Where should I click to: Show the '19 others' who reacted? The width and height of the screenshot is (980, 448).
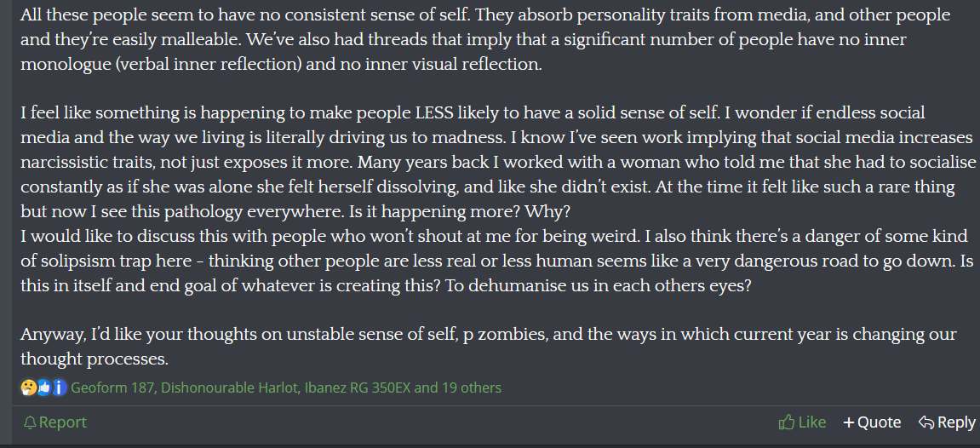coord(472,388)
